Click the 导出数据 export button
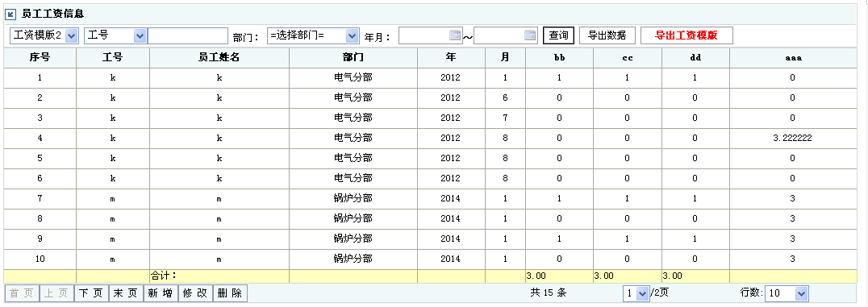868x307 pixels. point(607,35)
